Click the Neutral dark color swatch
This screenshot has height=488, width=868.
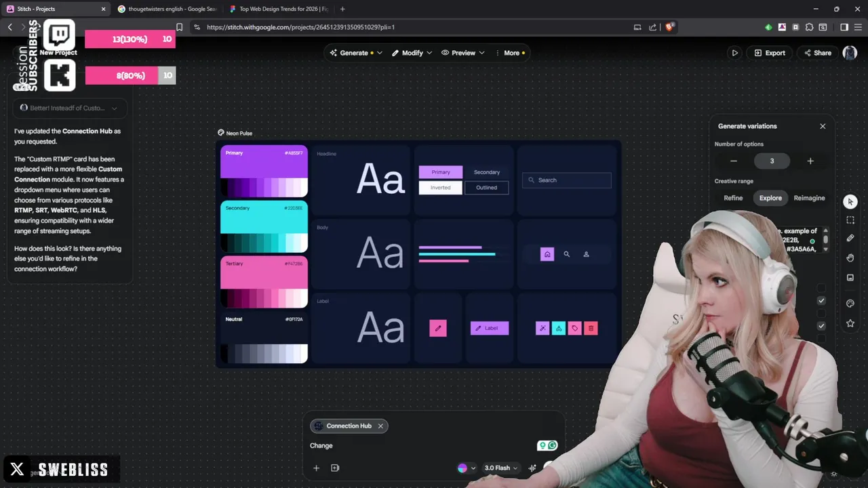264,338
